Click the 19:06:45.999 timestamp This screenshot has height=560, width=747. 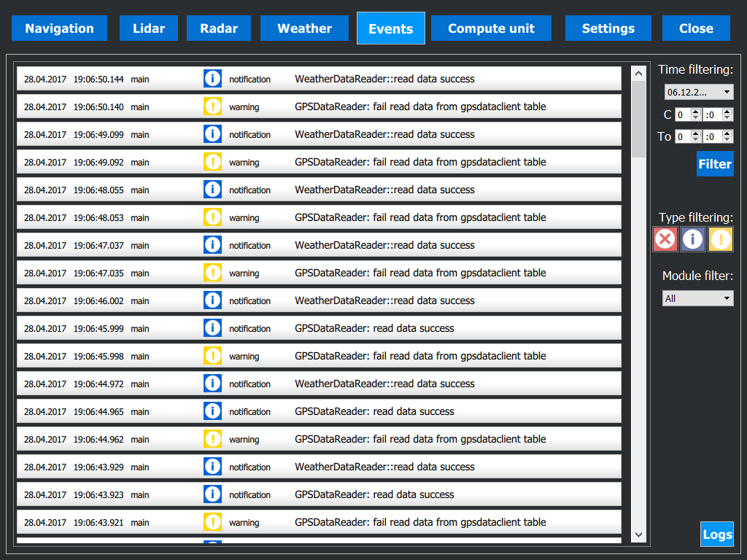(x=98, y=329)
